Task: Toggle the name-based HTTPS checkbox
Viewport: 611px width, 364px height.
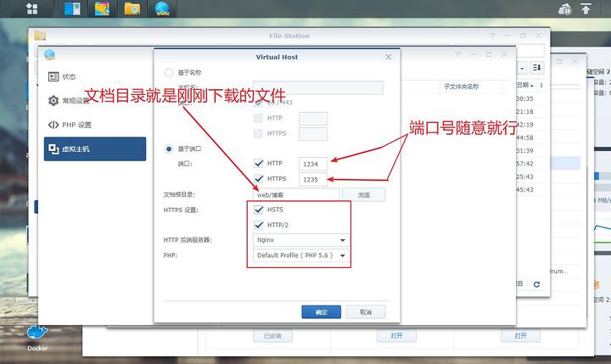Action: tap(258, 133)
